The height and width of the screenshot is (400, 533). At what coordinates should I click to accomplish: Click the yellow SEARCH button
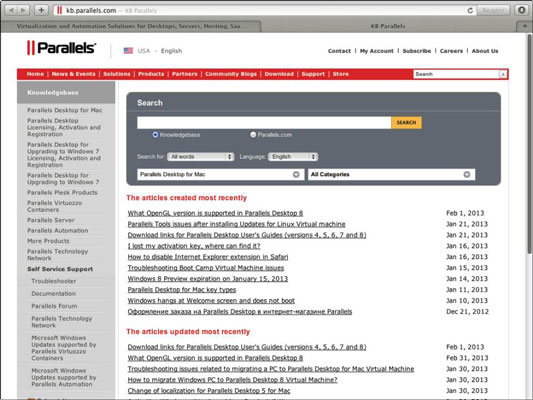(406, 122)
